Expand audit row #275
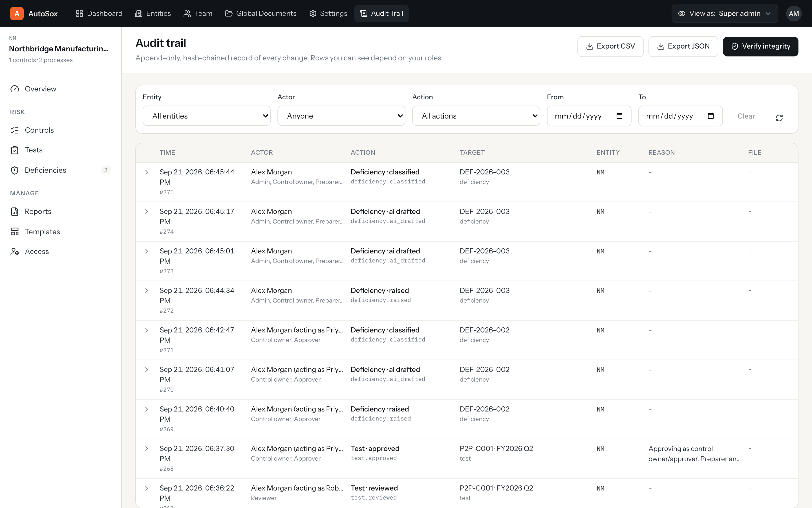Image resolution: width=812 pixels, height=508 pixels. tap(147, 172)
